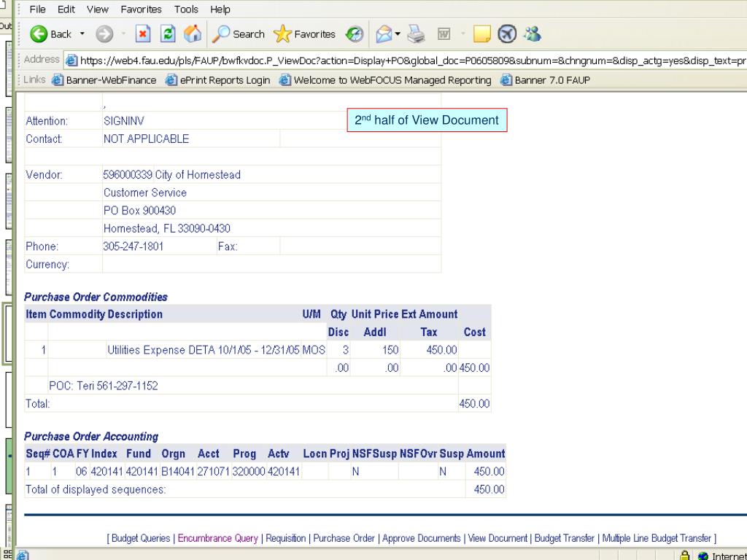Open the Edit menu
The width and height of the screenshot is (747, 560).
coord(66,9)
